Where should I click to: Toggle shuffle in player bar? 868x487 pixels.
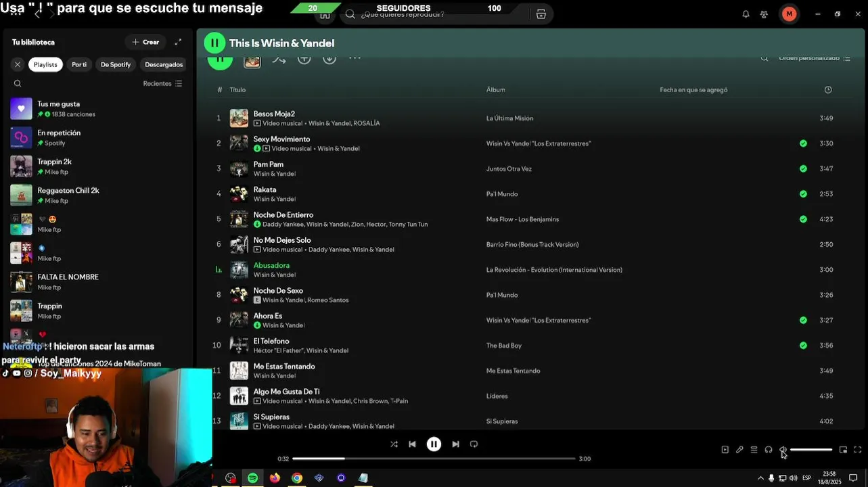pos(394,444)
